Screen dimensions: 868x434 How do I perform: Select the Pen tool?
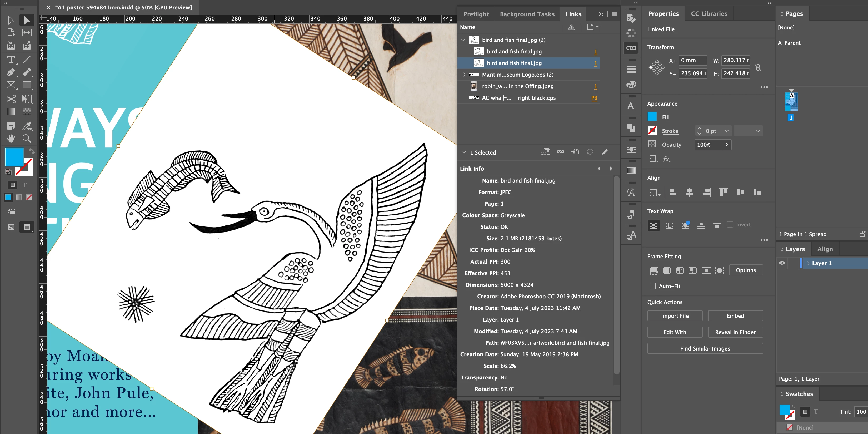11,72
